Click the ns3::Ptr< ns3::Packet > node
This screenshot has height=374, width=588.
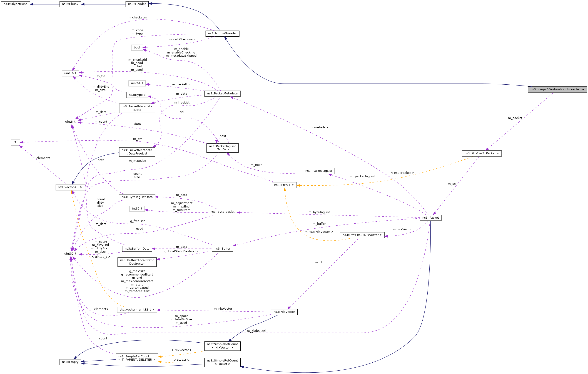pos(481,154)
